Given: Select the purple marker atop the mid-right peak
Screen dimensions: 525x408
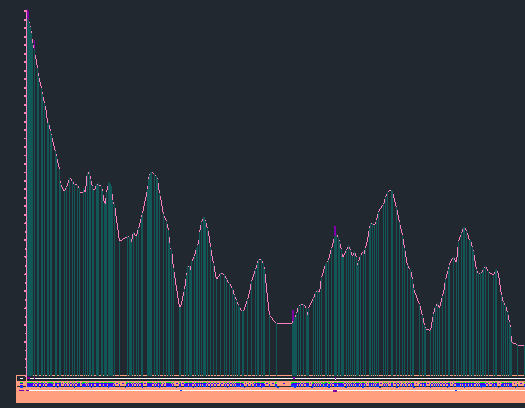Looking at the screenshot, I should tap(335, 231).
